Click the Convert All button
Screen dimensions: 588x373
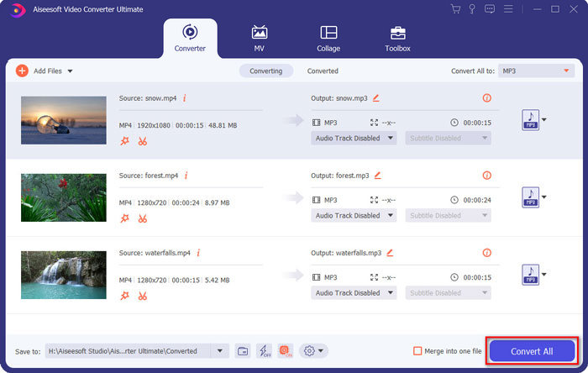pos(532,350)
